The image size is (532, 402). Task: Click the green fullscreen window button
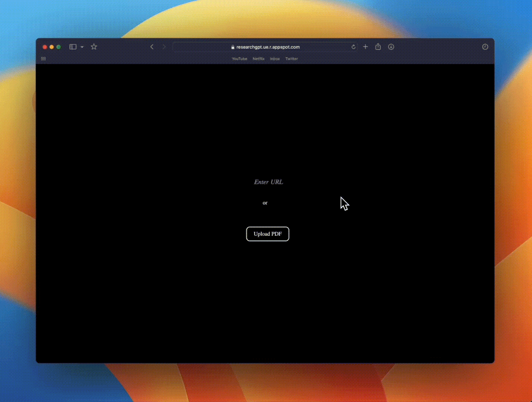pyautogui.click(x=59, y=47)
